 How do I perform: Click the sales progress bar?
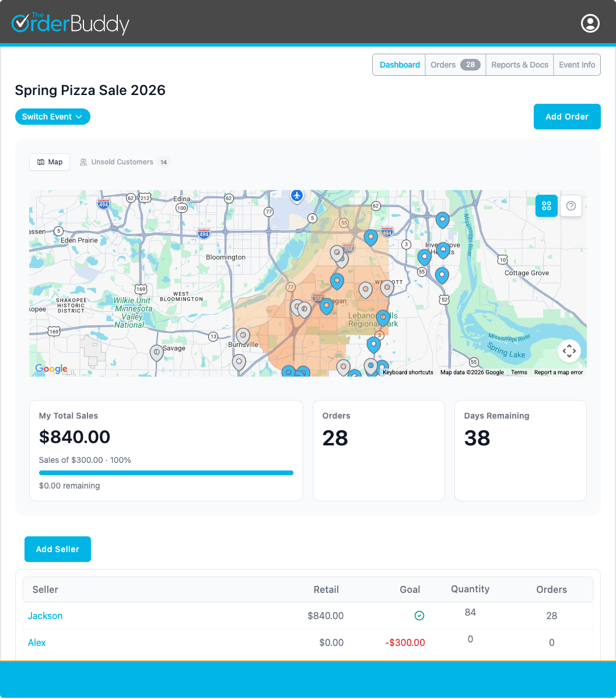point(166,473)
